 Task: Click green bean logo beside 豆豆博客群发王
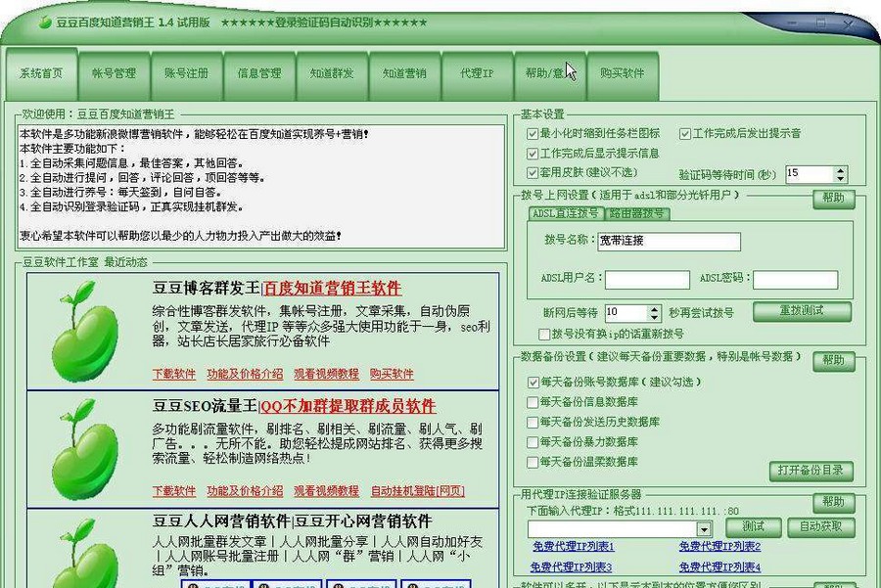pos(85,332)
